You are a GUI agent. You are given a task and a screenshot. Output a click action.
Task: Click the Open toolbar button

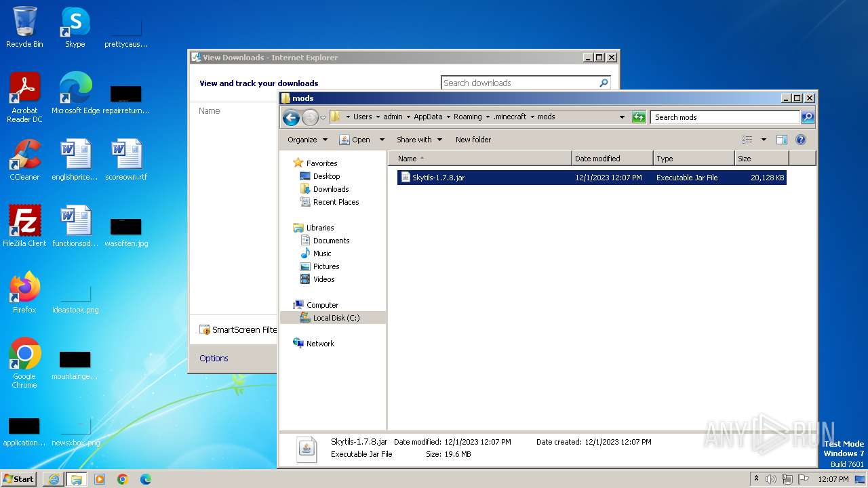355,140
